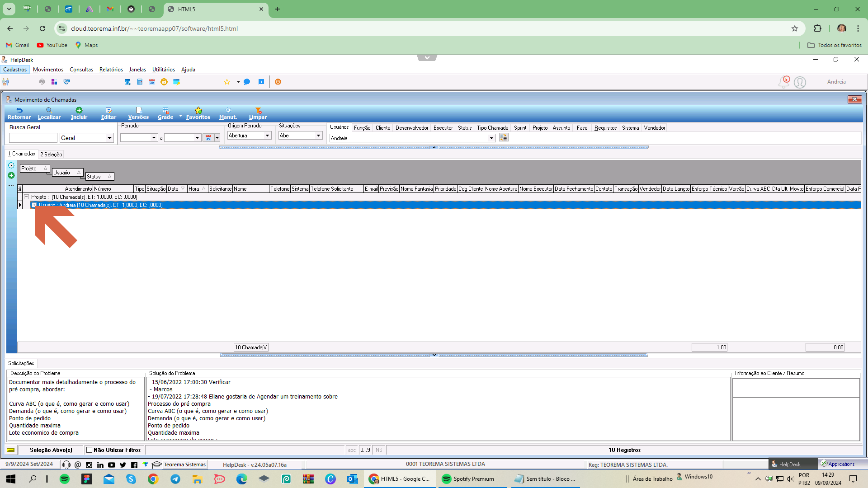Click the power icon in the main toolbar

coord(278,82)
